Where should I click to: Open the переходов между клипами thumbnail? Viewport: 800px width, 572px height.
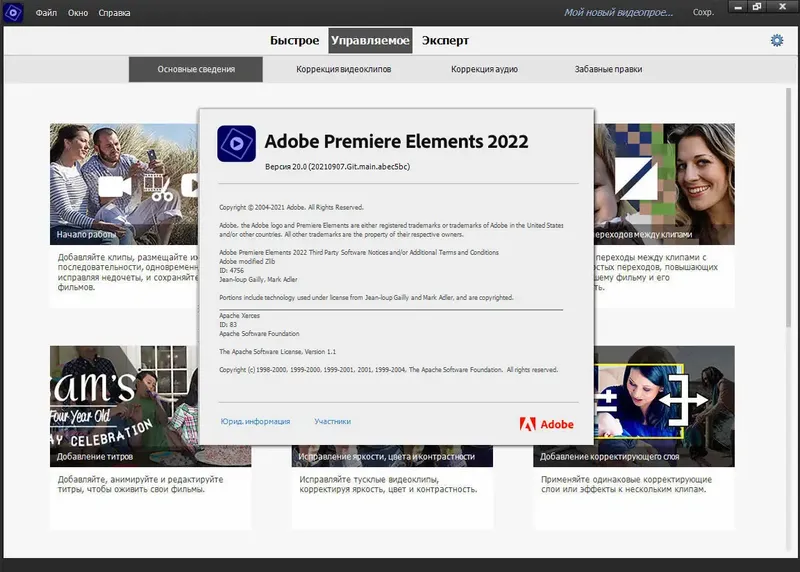point(665,184)
